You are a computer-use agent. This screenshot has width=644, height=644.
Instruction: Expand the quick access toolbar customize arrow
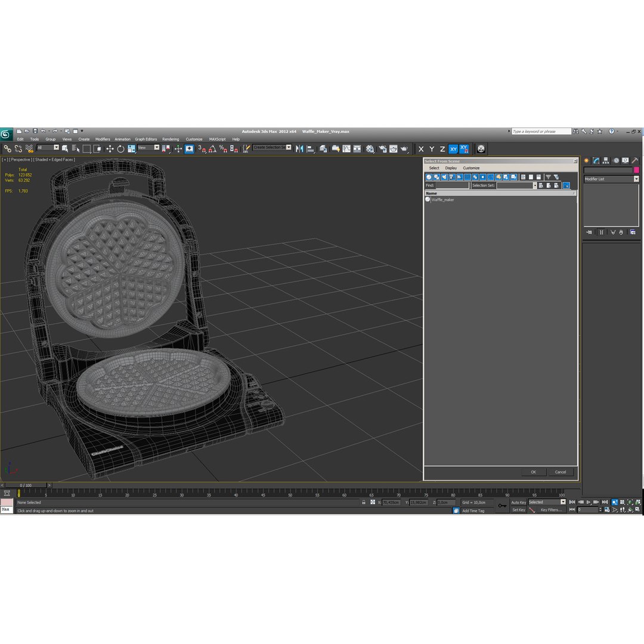(82, 131)
